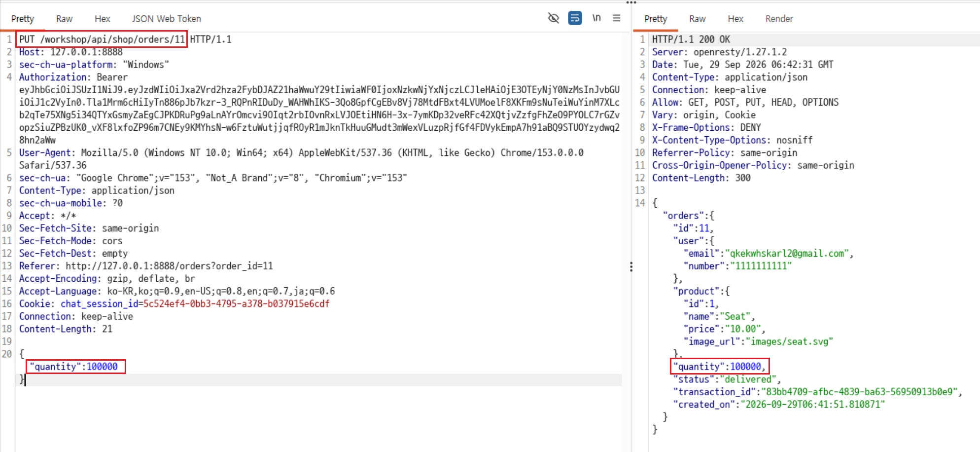Click the Server openresty/1.27.1.2 header
980x452 pixels.
[720, 52]
